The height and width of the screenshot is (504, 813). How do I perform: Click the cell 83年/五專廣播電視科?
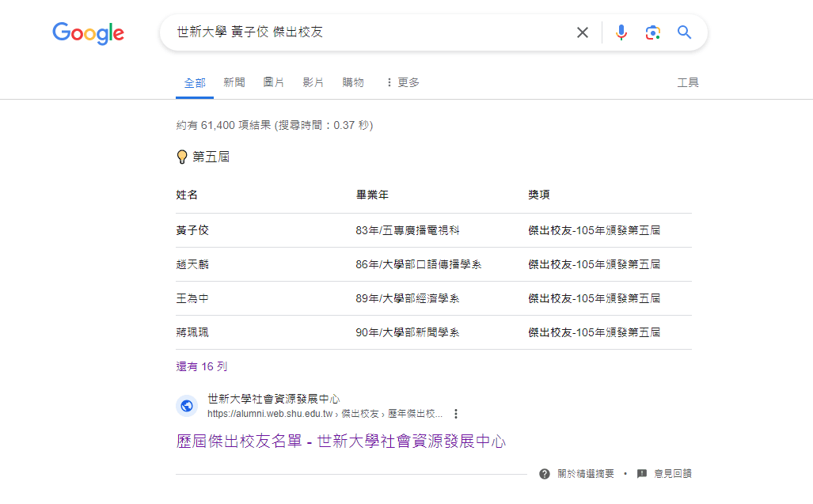coord(408,230)
